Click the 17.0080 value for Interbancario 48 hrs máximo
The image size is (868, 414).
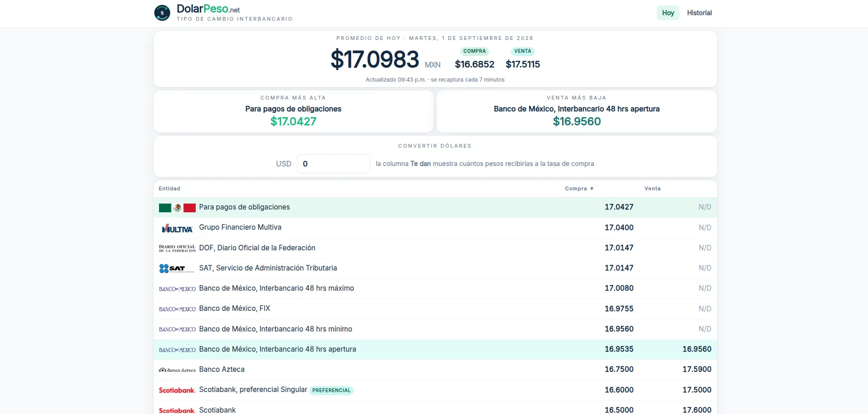619,288
